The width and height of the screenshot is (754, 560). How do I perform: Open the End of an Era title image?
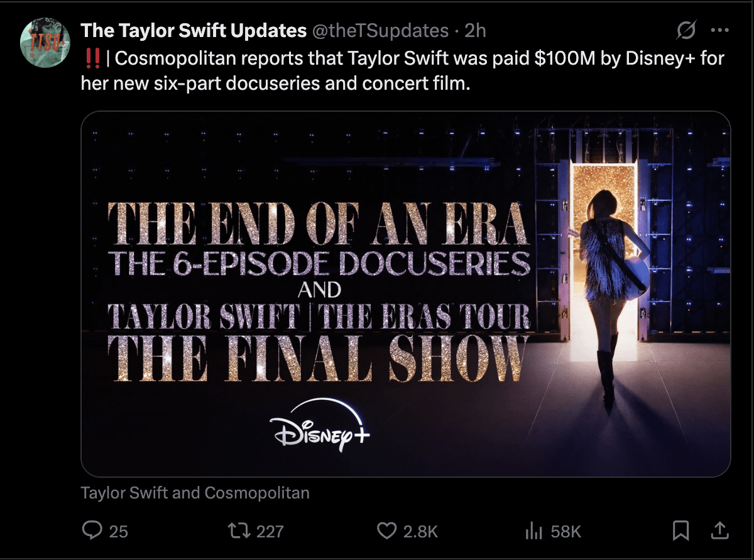coord(405,294)
